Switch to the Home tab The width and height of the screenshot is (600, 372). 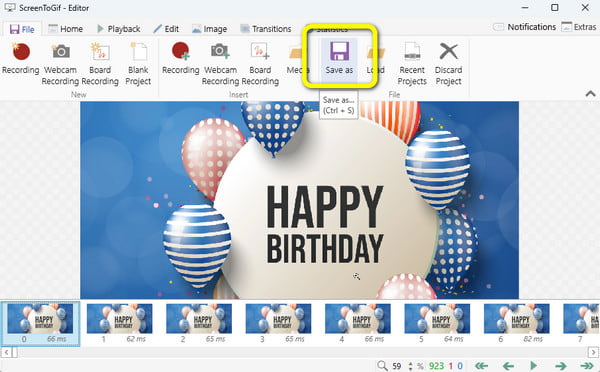click(x=66, y=29)
